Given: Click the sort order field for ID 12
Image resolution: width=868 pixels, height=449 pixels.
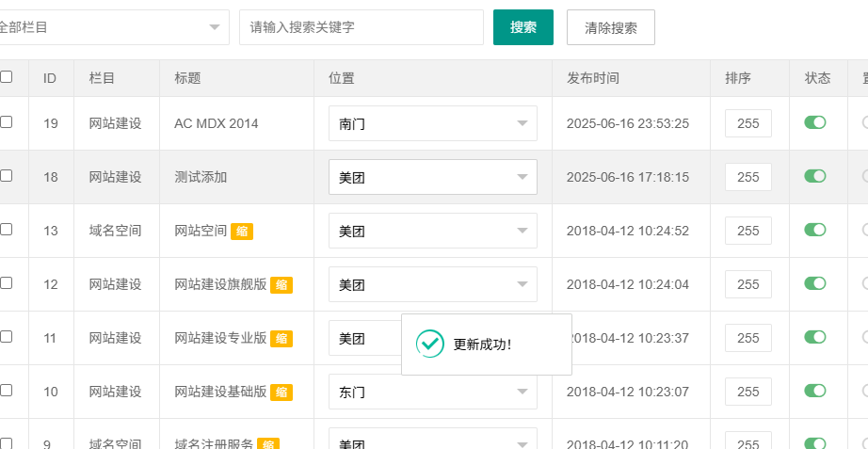Looking at the screenshot, I should point(747,284).
